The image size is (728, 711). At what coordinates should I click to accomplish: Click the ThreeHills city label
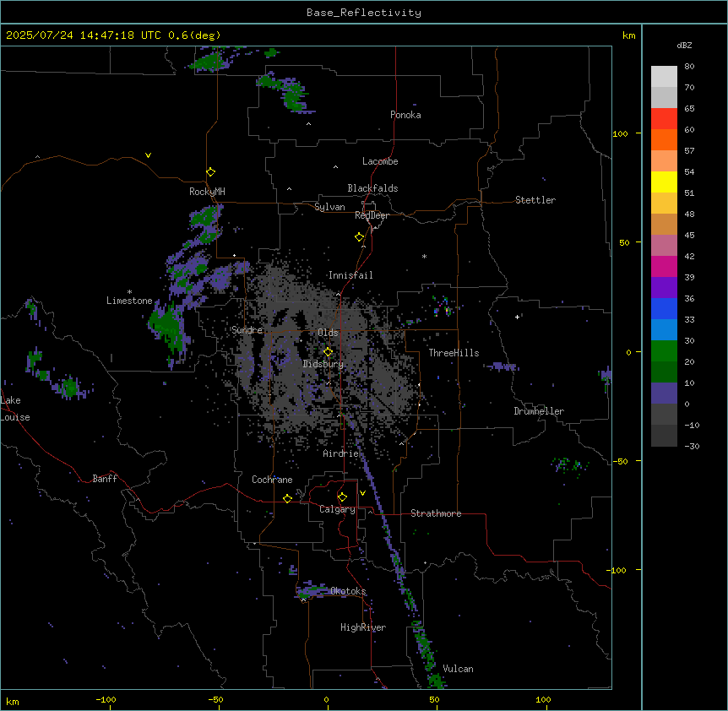[x=454, y=353]
